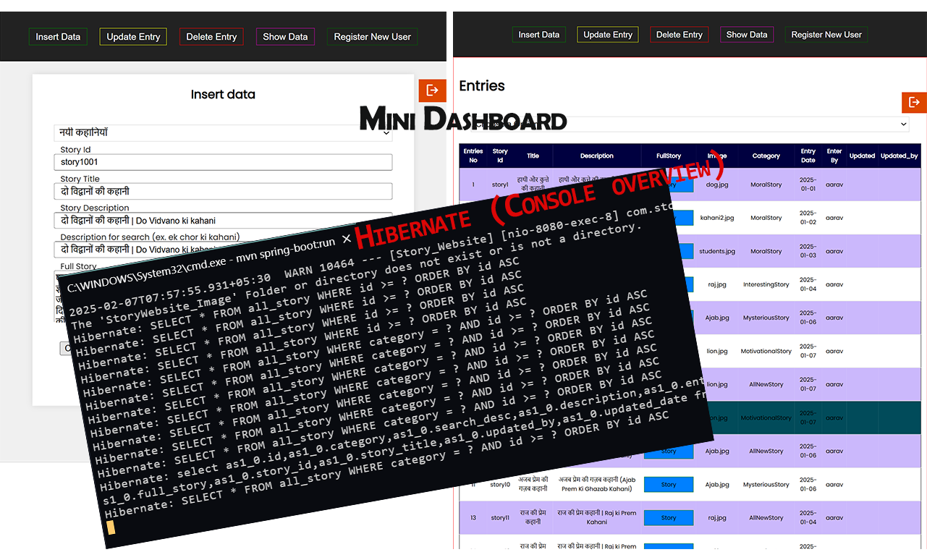This screenshot has height=560, width=927.
Task: Open Update Entry above the Insert data form
Action: [133, 37]
